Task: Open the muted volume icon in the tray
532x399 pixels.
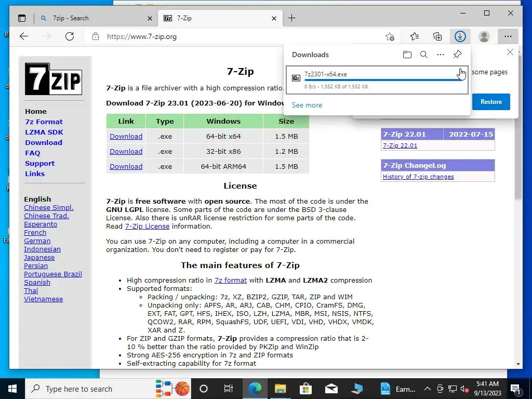Action: tap(464, 389)
